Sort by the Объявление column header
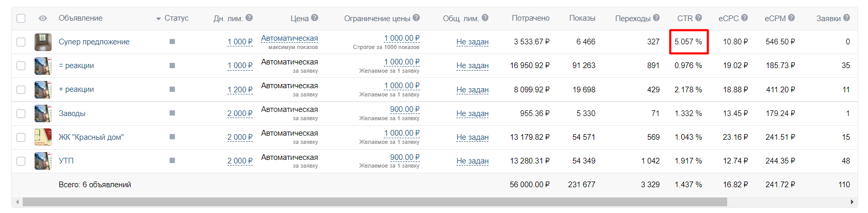Image resolution: width=868 pixels, height=213 pixels. 80,18
